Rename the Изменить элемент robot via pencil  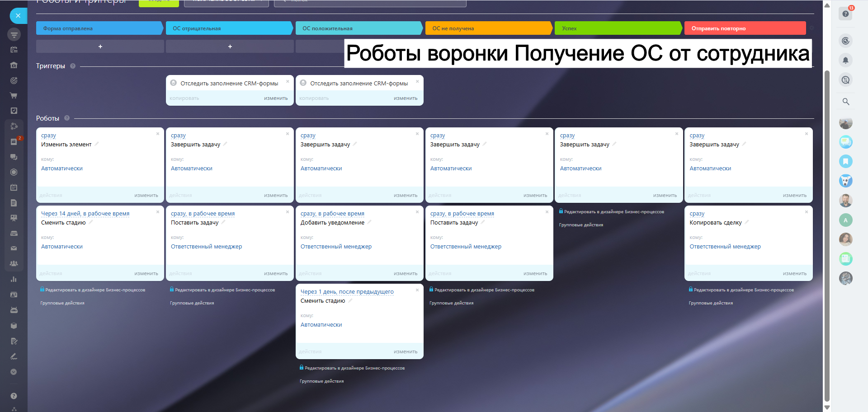click(x=97, y=144)
